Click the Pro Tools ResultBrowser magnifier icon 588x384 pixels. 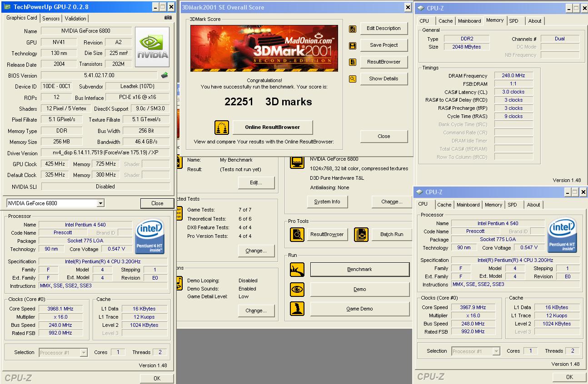coord(297,235)
